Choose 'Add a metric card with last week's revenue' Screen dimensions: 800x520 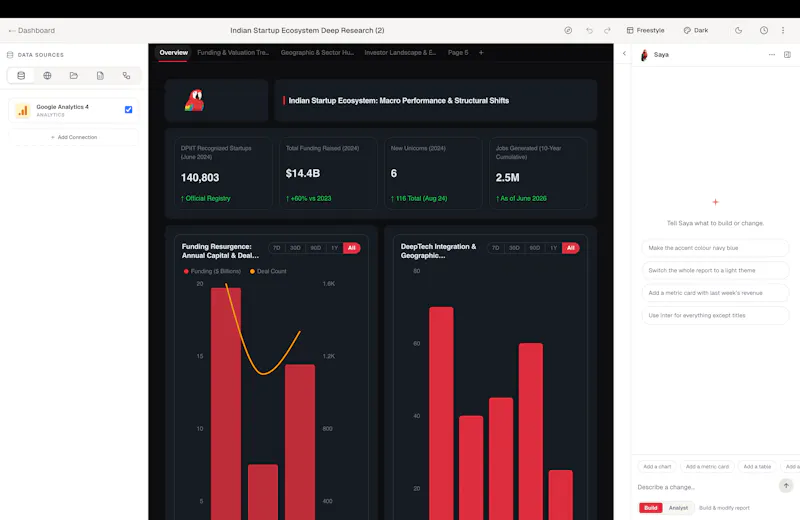tap(715, 293)
